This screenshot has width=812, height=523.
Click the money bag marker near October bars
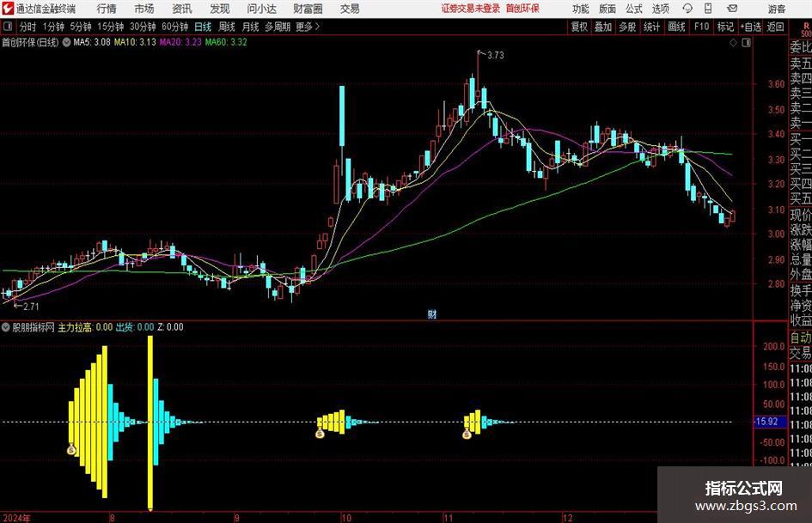pyautogui.click(x=320, y=433)
